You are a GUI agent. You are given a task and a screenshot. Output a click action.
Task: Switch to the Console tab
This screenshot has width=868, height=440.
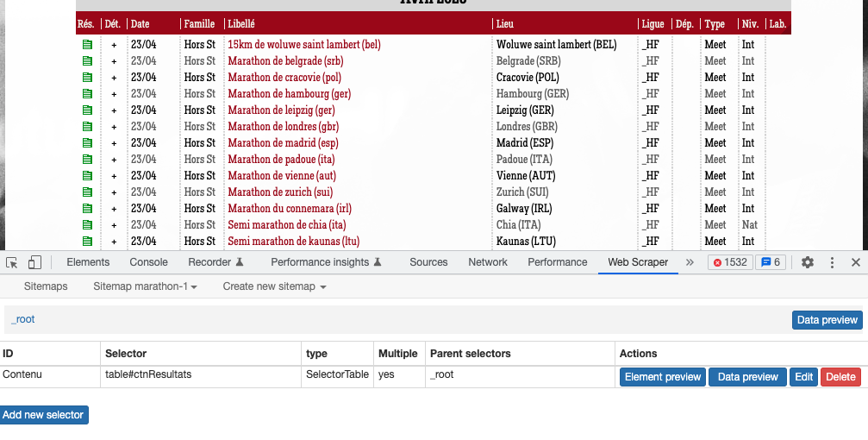coord(148,262)
